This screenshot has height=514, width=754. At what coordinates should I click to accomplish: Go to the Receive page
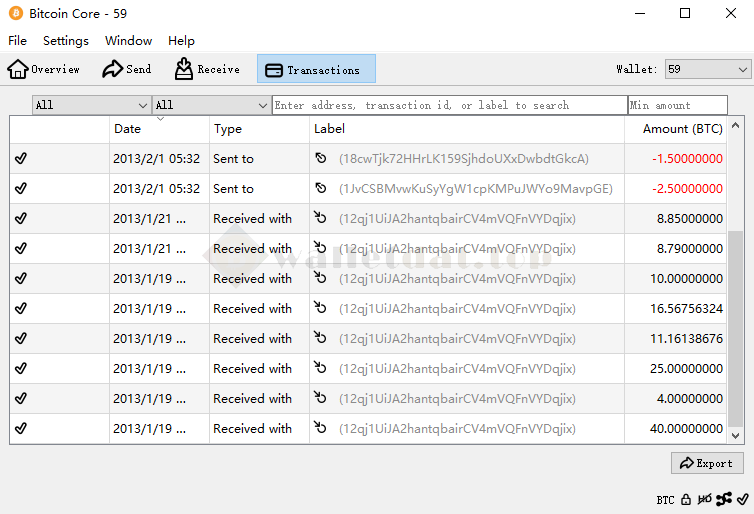click(207, 69)
